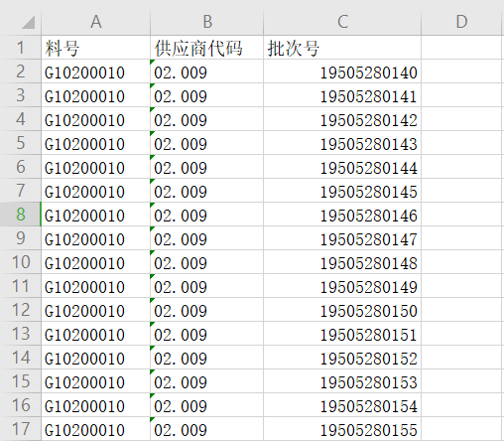504x441 pixels.
Task: Select row 8 header
Action: coord(21,215)
